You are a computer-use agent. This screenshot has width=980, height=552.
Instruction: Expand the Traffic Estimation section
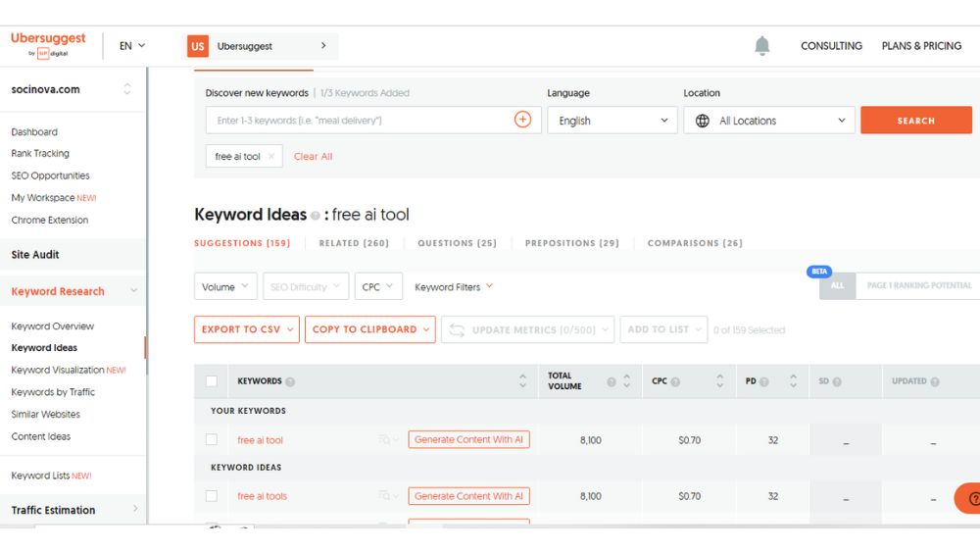135,510
